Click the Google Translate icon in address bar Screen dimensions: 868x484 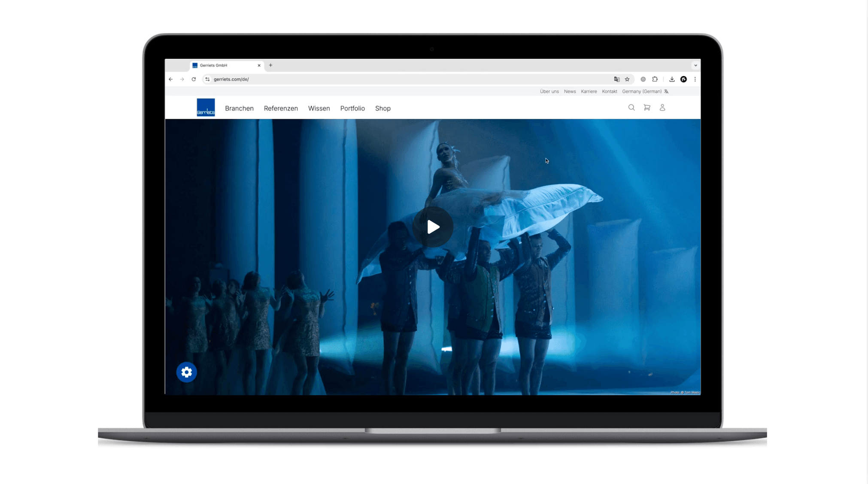[616, 79]
